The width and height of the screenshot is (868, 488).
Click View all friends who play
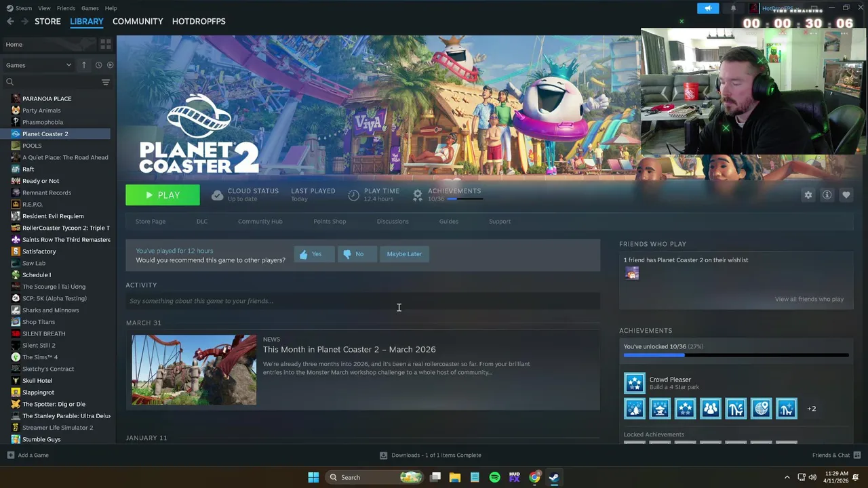(x=809, y=300)
